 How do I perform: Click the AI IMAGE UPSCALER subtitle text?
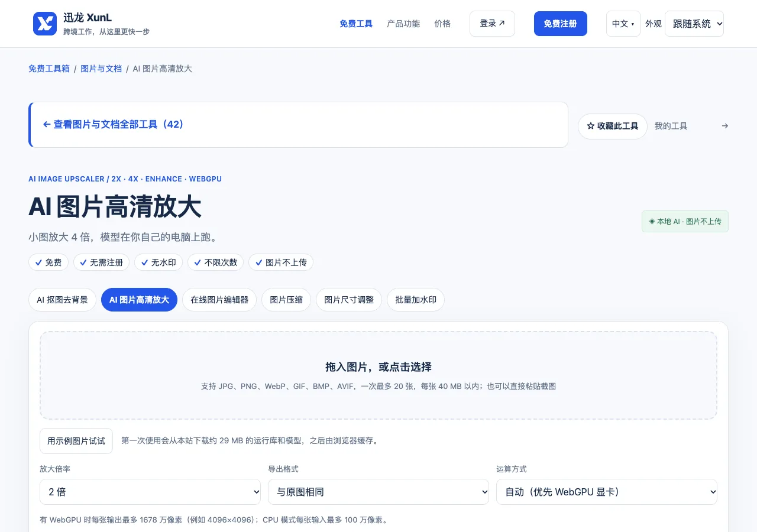coord(125,179)
